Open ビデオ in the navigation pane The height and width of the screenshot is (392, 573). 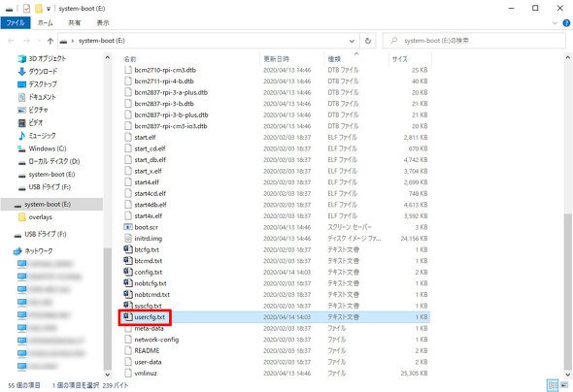(x=36, y=122)
